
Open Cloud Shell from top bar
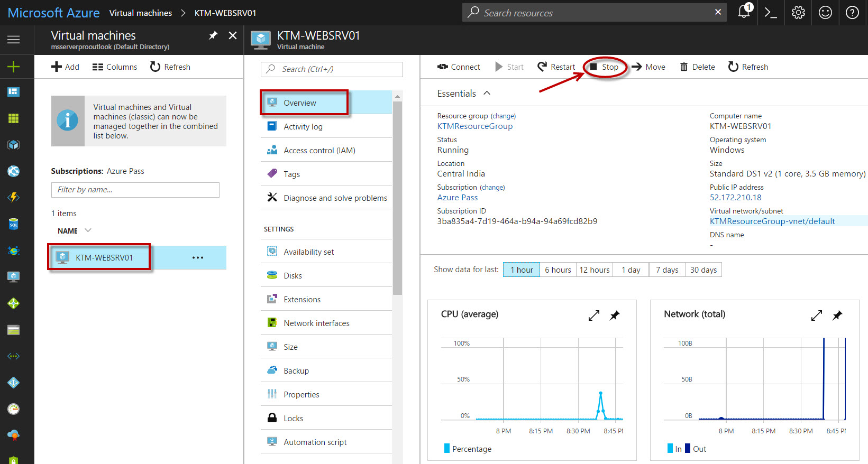coord(771,13)
